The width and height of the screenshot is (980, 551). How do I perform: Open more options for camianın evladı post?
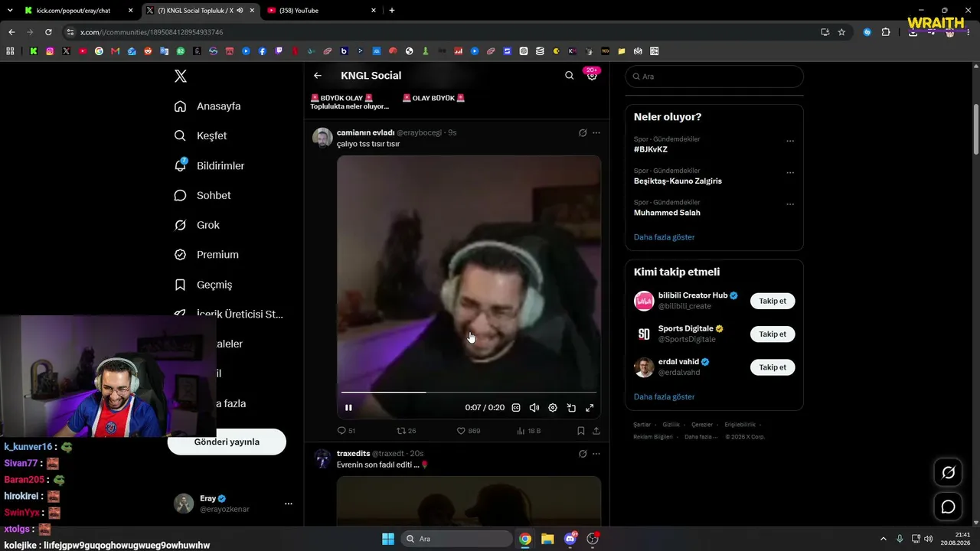click(x=596, y=132)
